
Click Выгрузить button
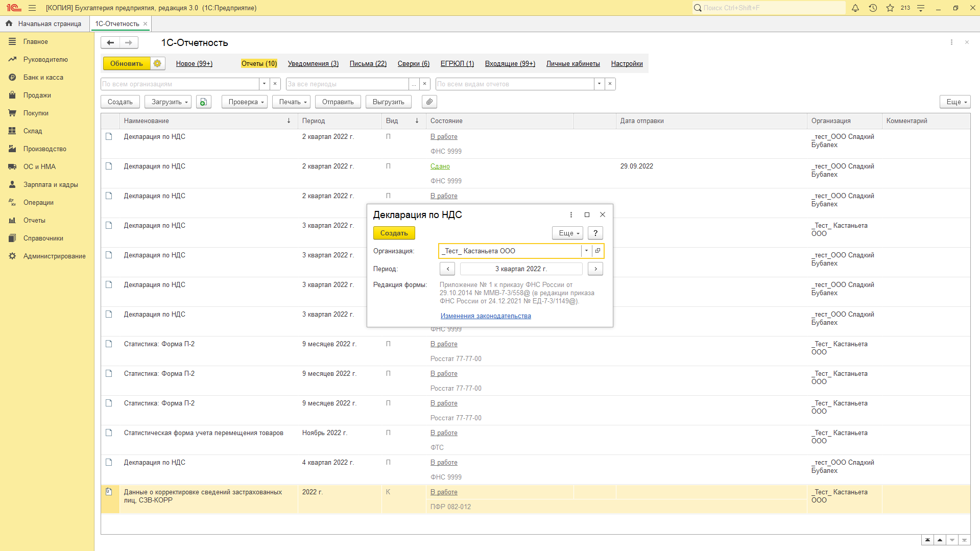388,102
